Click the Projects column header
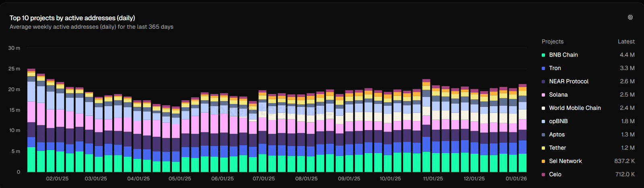644x188 pixels. coord(552,42)
